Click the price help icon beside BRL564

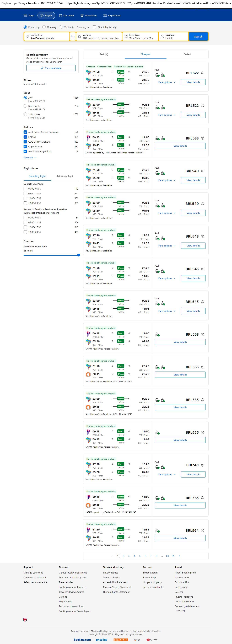pyautogui.click(x=202, y=530)
